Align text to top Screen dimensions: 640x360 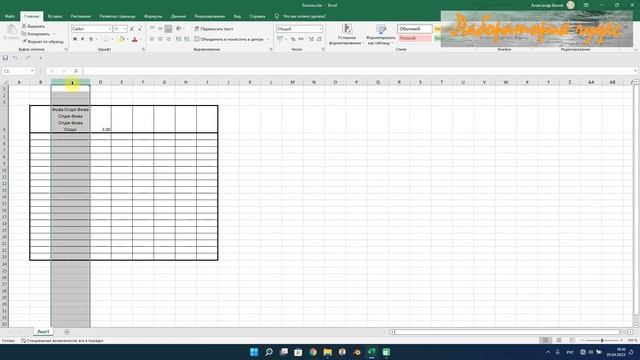[152, 29]
